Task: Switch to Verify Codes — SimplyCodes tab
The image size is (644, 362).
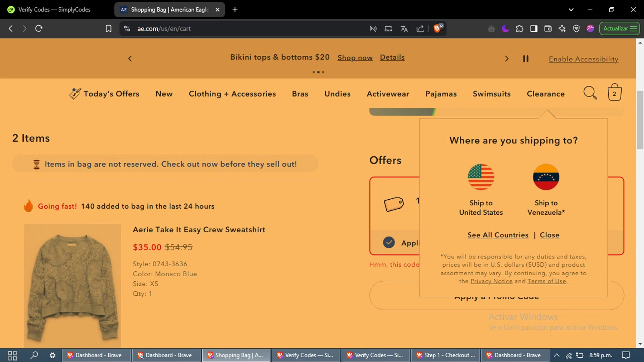Action: tap(55, 9)
